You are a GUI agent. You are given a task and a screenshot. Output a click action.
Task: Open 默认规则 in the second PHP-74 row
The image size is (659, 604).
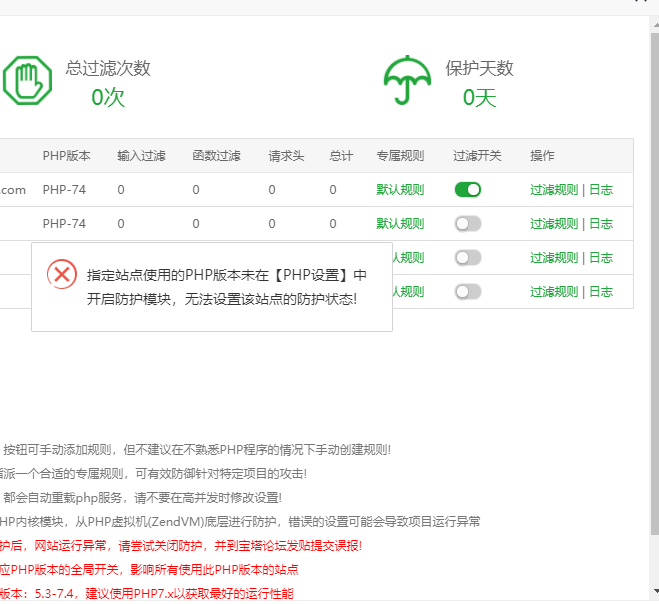pyautogui.click(x=400, y=224)
